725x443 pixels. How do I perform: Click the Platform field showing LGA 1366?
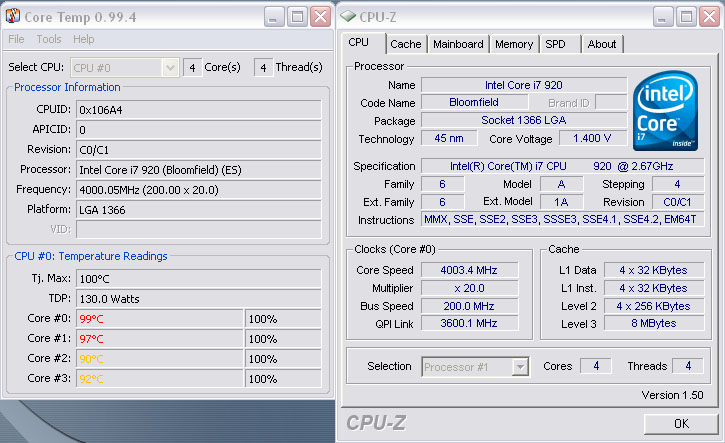[198, 210]
